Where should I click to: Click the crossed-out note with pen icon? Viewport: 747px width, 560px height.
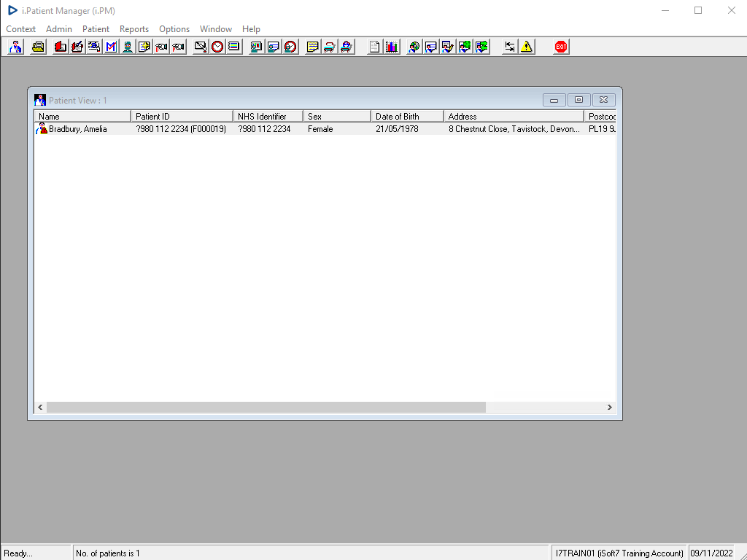click(201, 47)
